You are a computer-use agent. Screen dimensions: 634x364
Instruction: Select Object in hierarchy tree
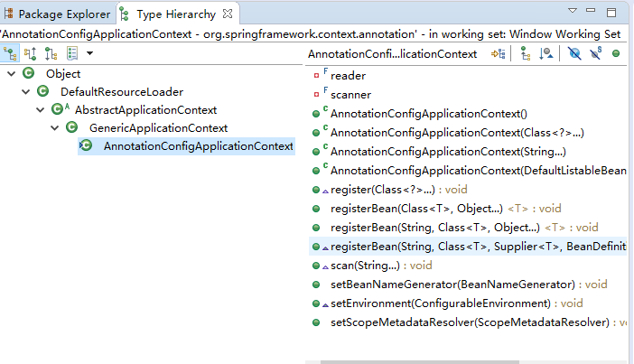[63, 73]
